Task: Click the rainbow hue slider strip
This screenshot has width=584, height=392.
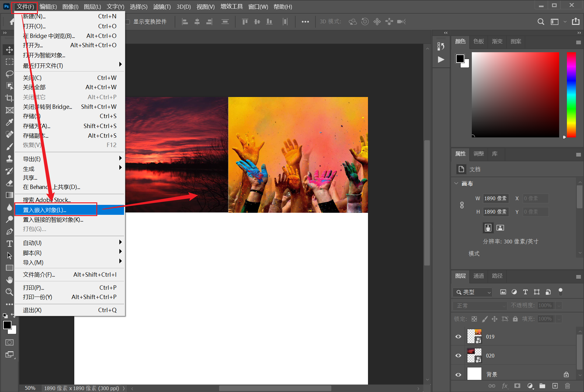Action: (x=571, y=95)
